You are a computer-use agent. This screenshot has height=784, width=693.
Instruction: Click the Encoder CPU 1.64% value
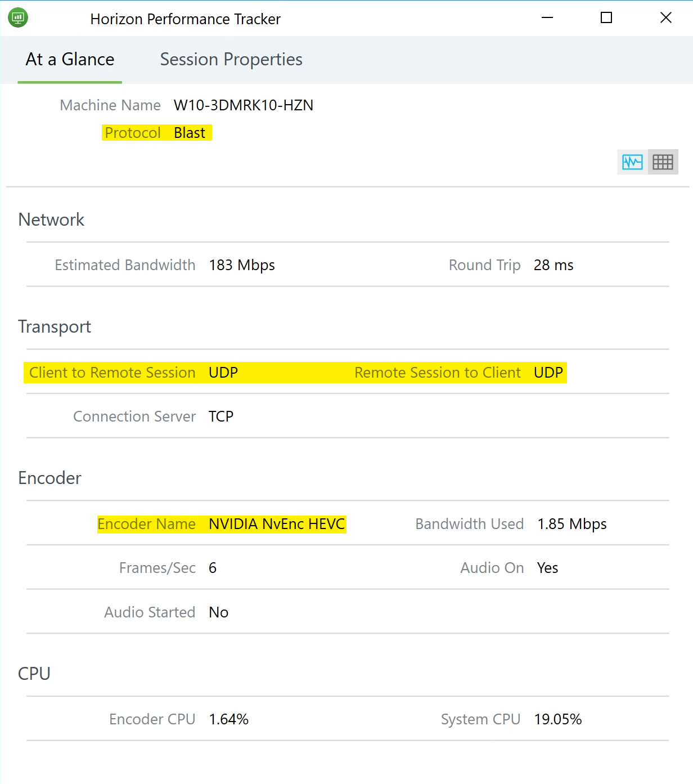pos(228,719)
